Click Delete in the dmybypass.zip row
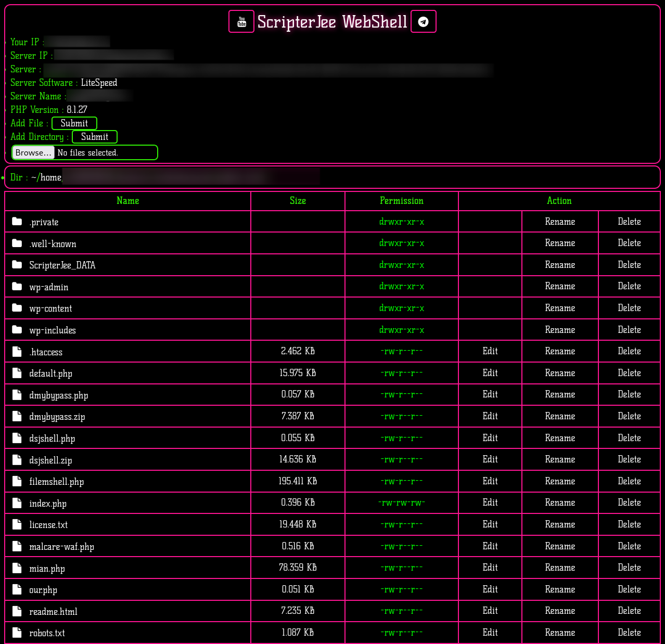Viewport: 665px width, 644px height. [629, 416]
